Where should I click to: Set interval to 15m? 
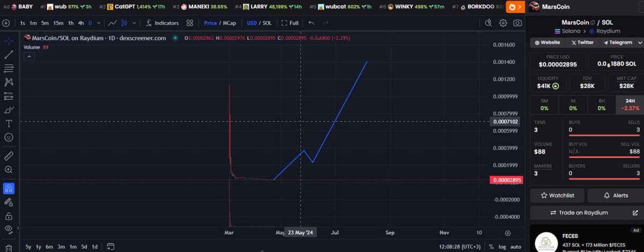(x=58, y=23)
